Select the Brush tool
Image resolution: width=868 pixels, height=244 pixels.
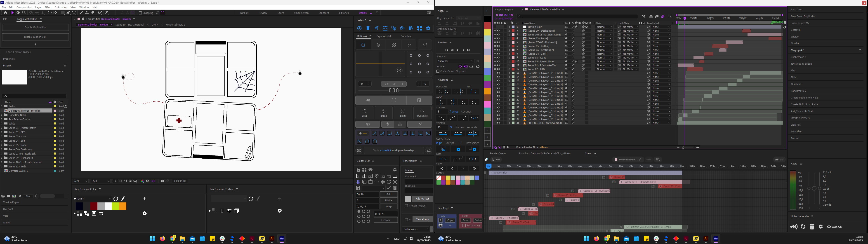tap(81, 13)
